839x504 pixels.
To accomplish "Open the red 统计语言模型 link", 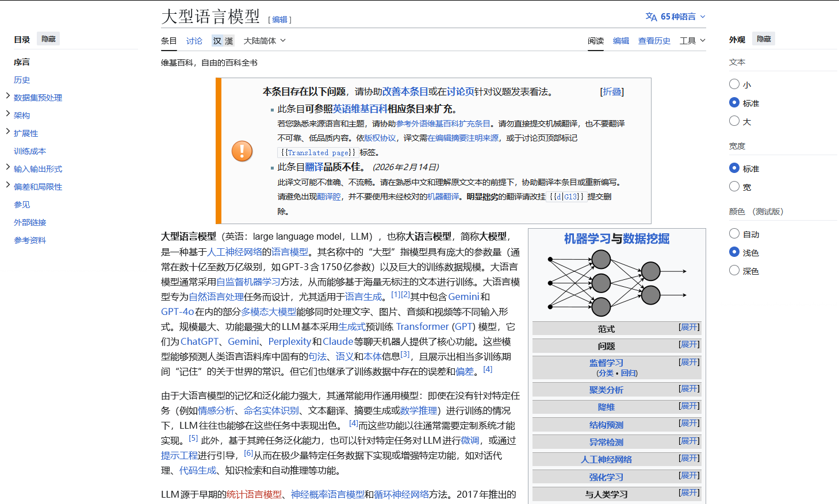I will (x=254, y=494).
